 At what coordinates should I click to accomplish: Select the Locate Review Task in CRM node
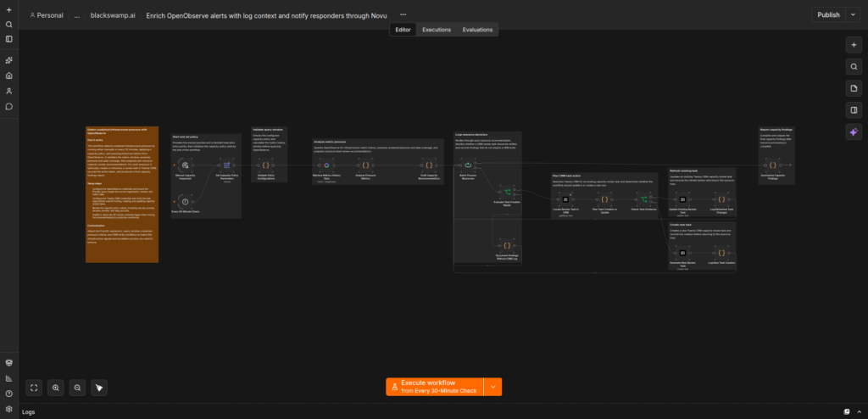pos(565,199)
